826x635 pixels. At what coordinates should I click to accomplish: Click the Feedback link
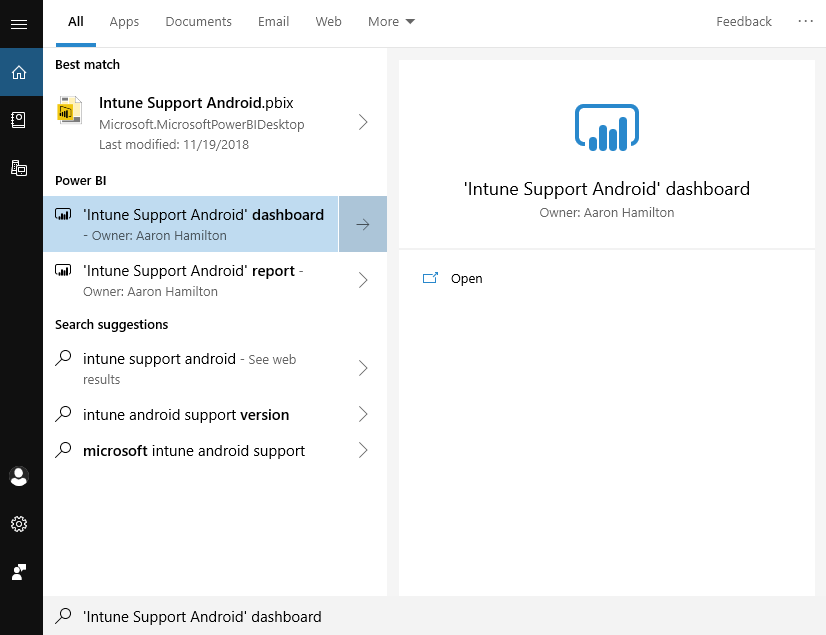(744, 22)
